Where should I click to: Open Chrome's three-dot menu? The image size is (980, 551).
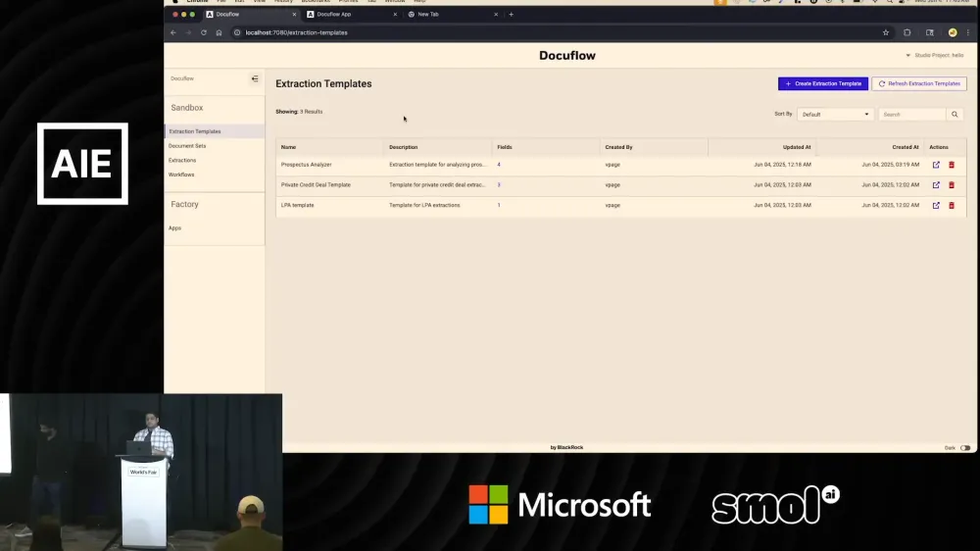968,32
